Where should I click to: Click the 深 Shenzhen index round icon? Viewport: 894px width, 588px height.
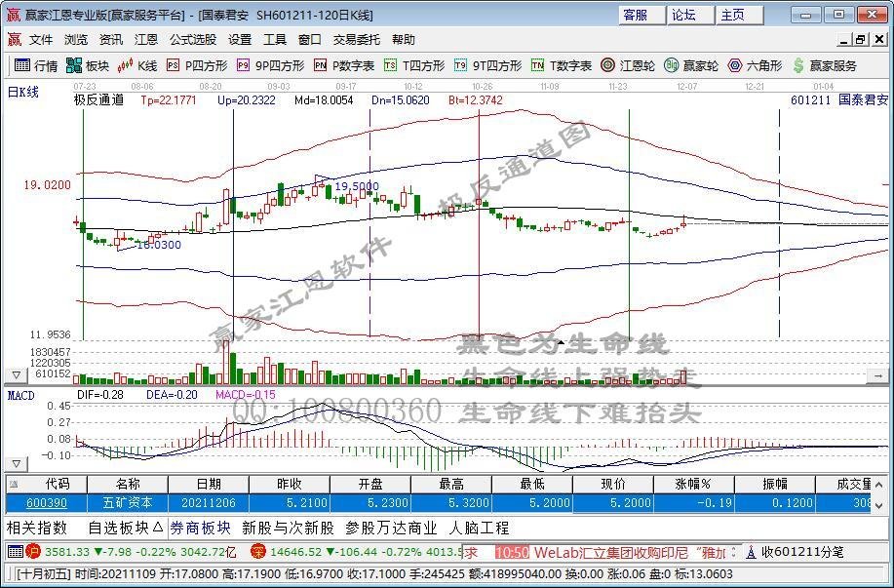click(x=259, y=552)
